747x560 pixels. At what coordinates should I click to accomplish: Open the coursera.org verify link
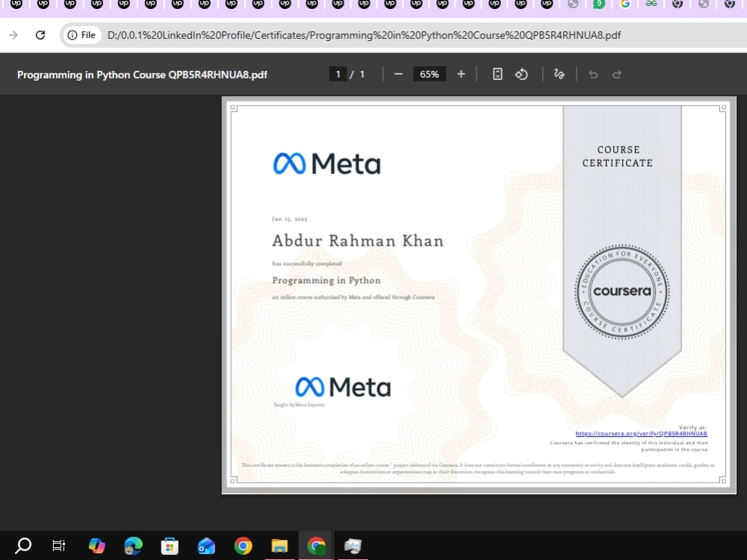click(x=641, y=433)
